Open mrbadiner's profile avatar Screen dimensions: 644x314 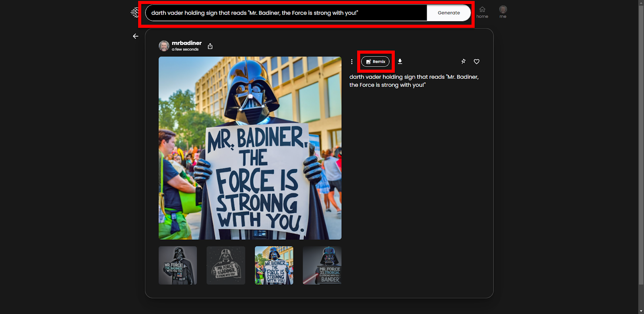click(164, 46)
